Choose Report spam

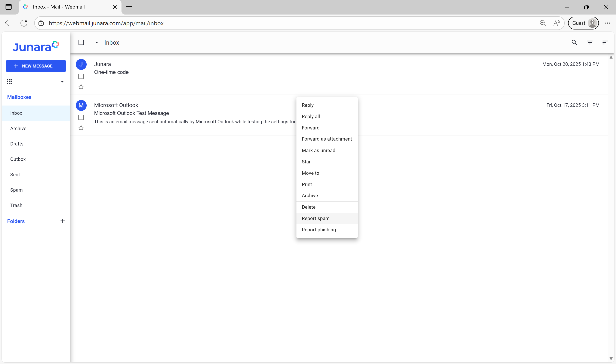point(327,218)
